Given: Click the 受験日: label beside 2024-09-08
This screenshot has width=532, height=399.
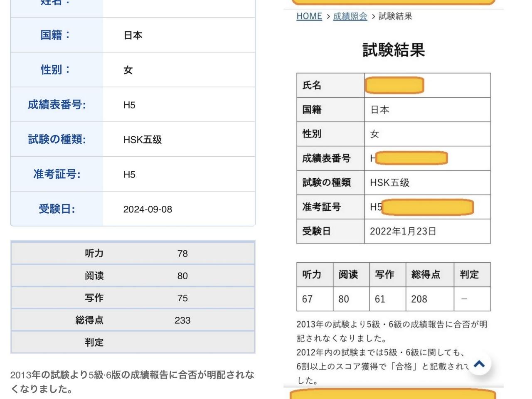Looking at the screenshot, I should pyautogui.click(x=57, y=209).
